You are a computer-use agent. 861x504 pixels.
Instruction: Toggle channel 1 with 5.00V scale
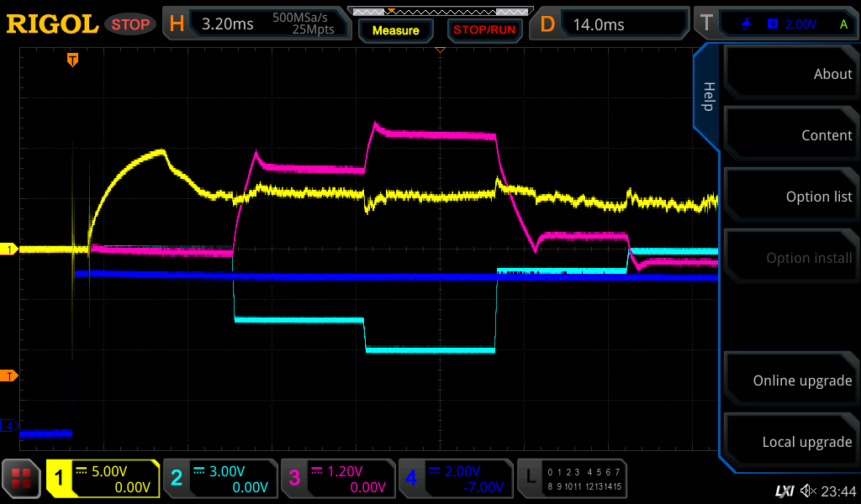click(x=103, y=479)
